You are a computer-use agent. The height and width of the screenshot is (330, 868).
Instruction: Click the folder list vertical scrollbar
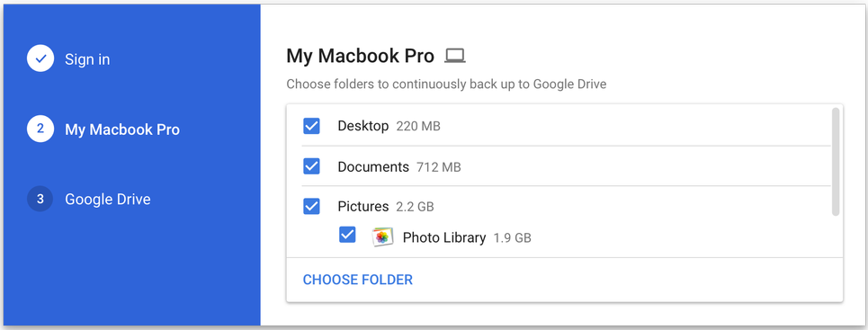pos(836,162)
